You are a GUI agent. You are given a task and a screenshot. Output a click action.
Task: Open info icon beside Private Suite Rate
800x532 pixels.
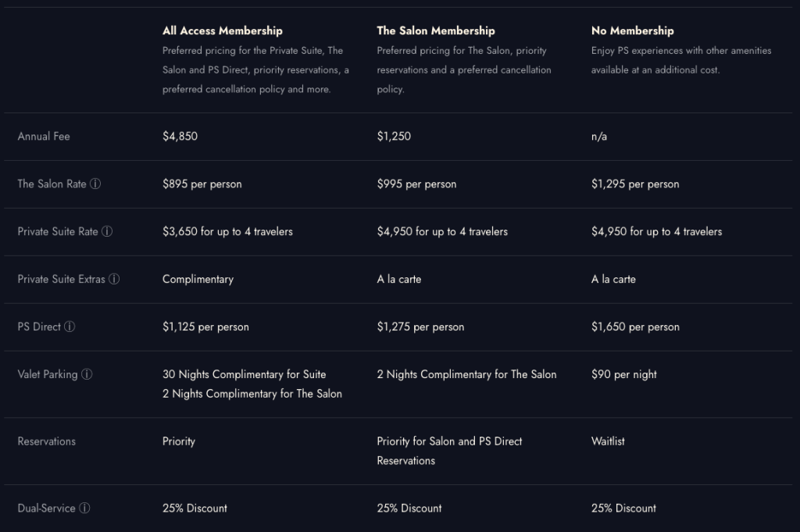tap(106, 231)
